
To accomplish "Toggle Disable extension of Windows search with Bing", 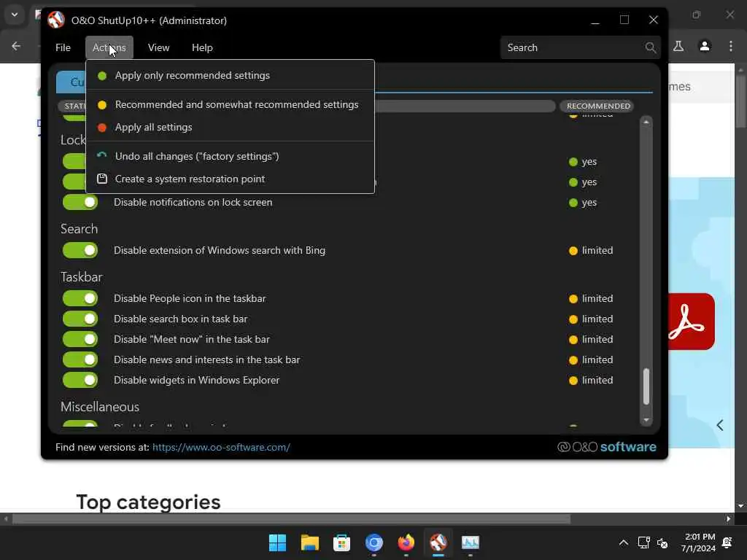I will 80,250.
